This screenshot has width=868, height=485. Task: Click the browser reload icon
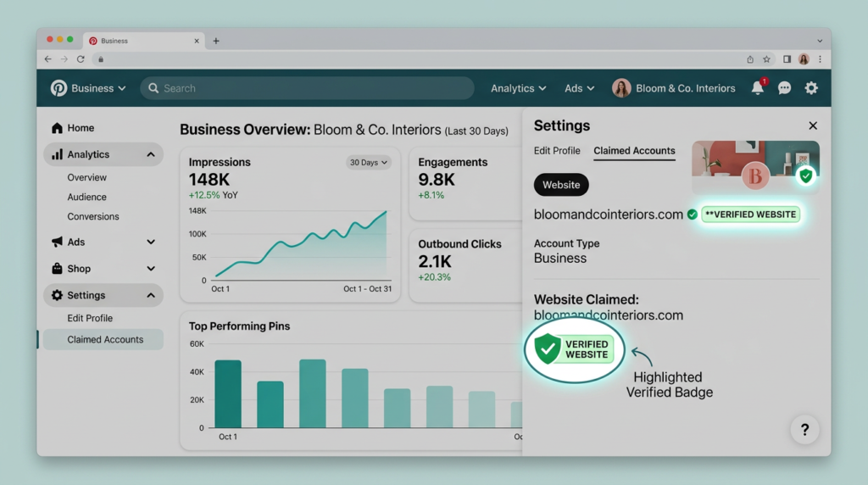(x=81, y=59)
